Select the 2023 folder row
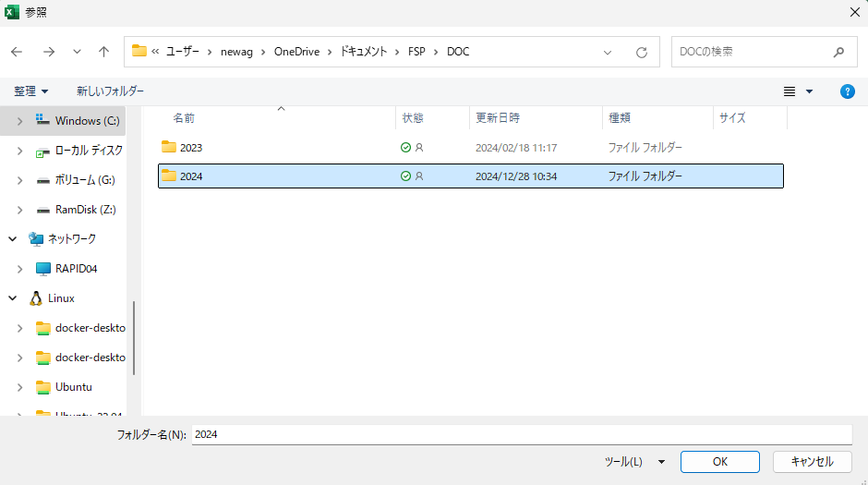 click(471, 147)
